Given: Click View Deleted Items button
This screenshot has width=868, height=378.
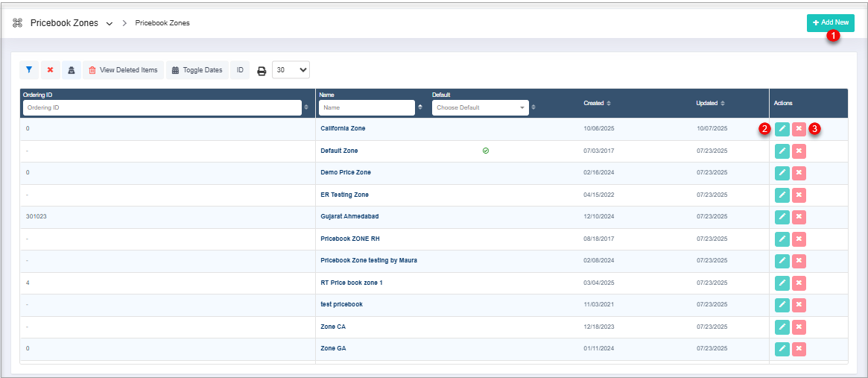Looking at the screenshot, I should [x=123, y=70].
